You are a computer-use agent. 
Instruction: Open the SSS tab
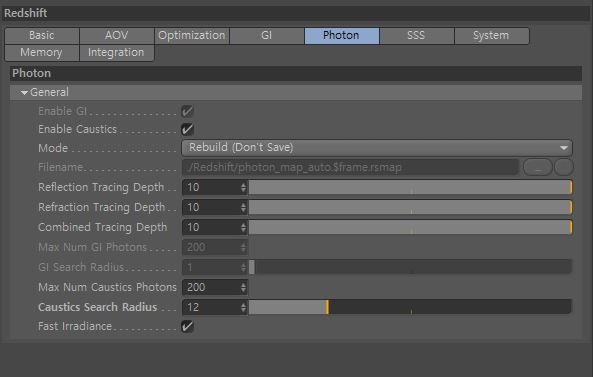[x=416, y=36]
